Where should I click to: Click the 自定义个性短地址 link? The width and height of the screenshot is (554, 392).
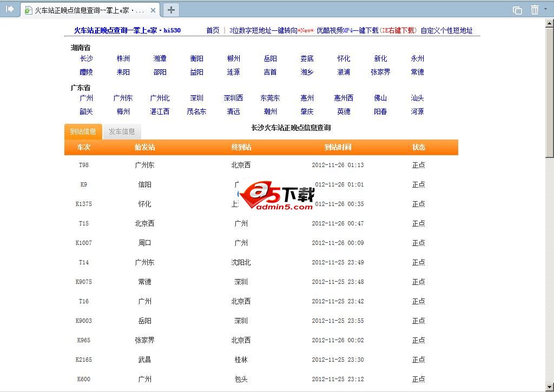[x=446, y=30]
